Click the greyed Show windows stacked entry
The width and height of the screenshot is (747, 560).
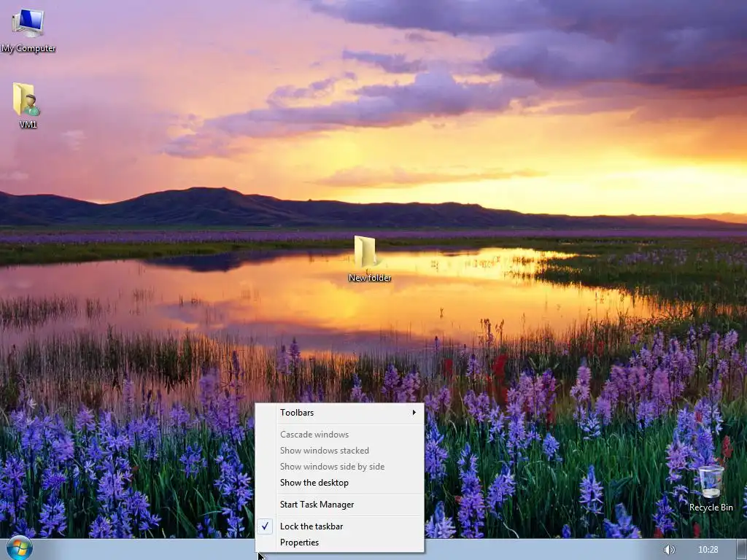[x=340, y=451]
